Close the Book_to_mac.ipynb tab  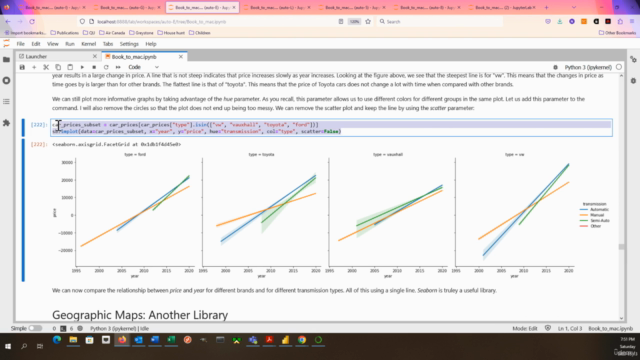click(181, 57)
